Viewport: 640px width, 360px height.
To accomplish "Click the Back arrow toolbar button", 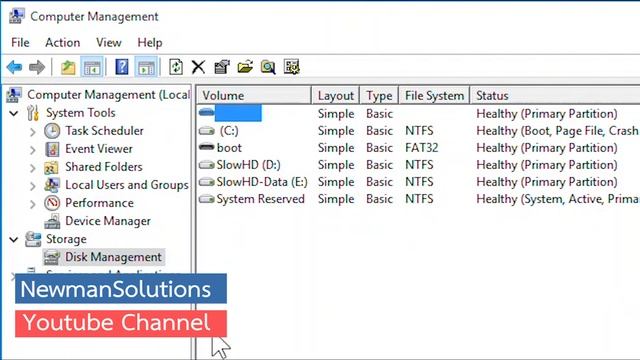I will [14, 67].
